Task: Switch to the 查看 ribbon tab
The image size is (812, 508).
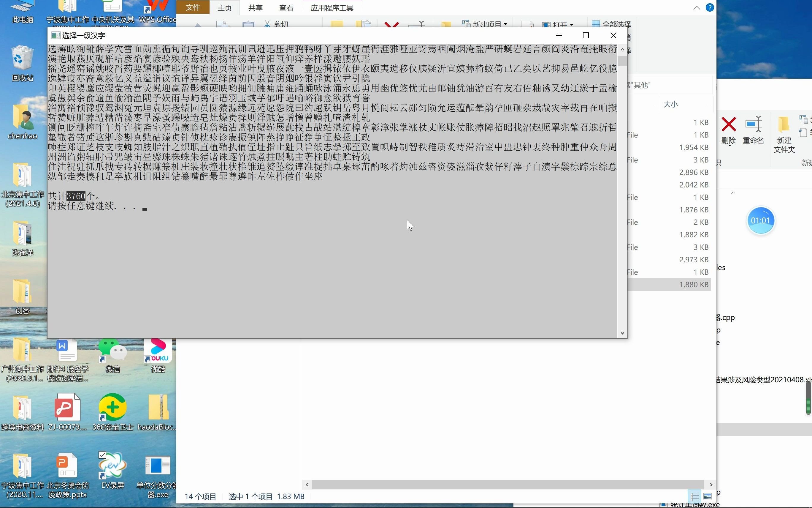Action: (x=286, y=8)
